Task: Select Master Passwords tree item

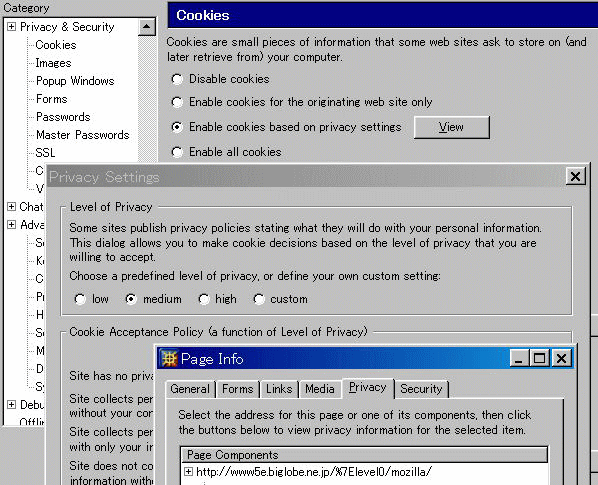Action: click(x=82, y=135)
